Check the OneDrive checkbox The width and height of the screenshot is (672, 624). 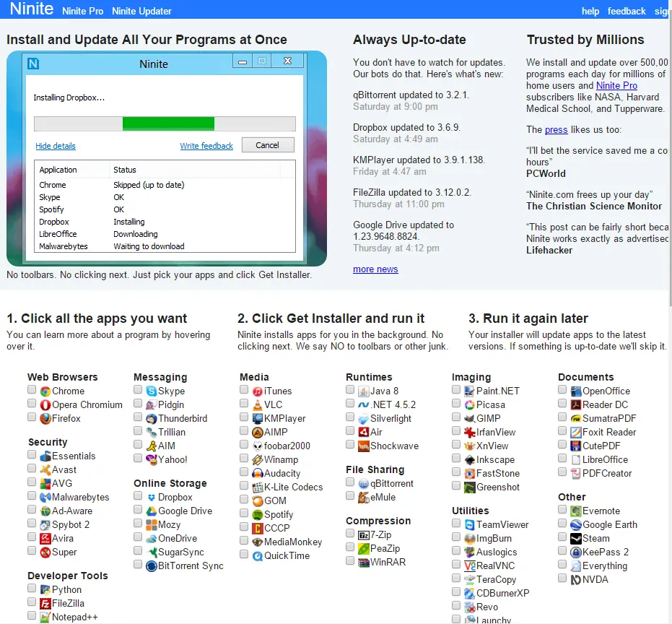tap(138, 537)
